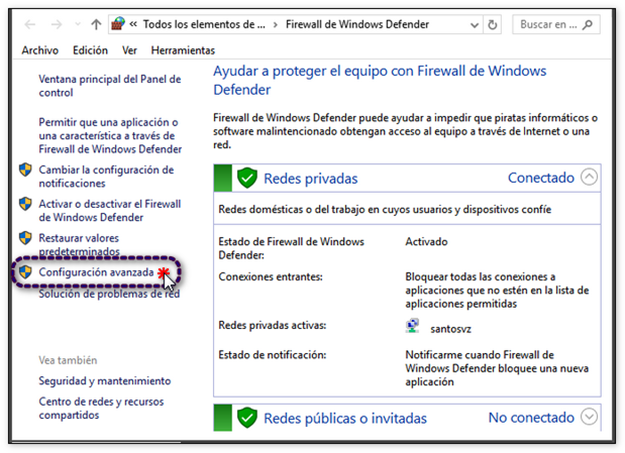Open 'Cambiar la configuración de notificaciones'
Image resolution: width=625 pixels, height=453 pixels.
106,176
